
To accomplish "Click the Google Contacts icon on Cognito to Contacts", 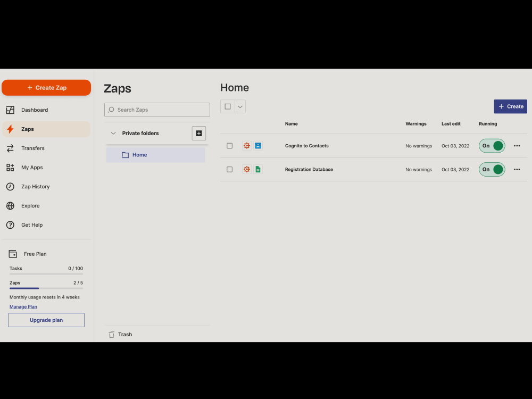I will click(x=258, y=145).
